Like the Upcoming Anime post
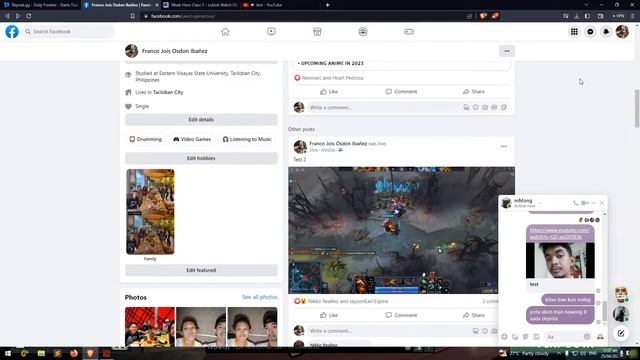 329,91
